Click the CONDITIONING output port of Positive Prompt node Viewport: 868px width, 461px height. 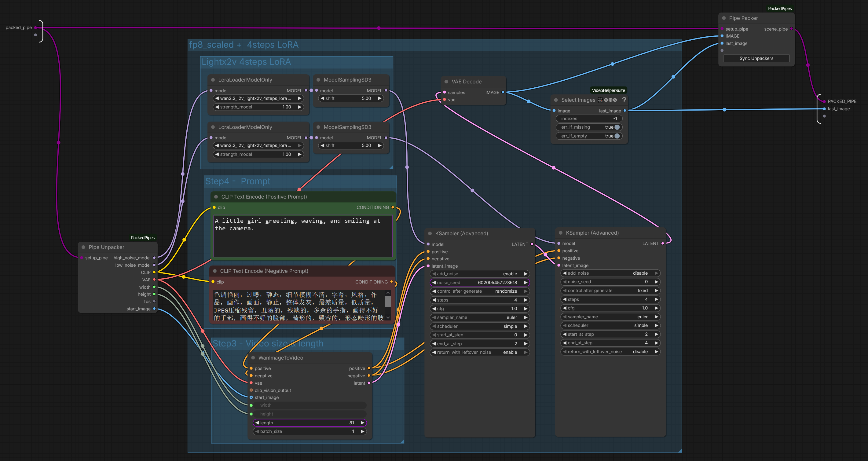tap(393, 207)
